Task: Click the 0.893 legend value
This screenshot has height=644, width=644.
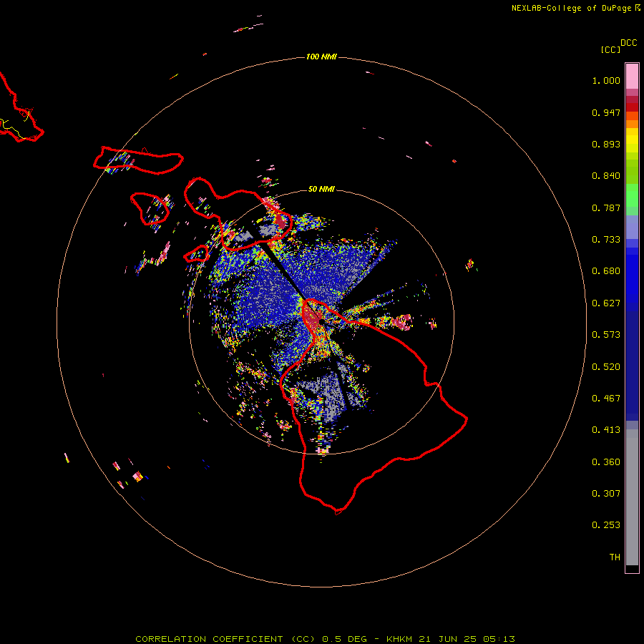Action: tap(606, 144)
